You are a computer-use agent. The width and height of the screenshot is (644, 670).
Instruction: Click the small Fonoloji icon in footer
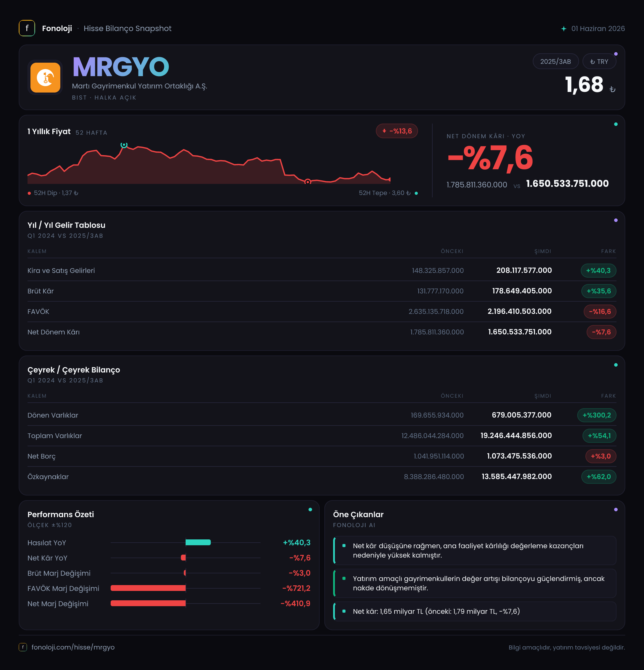pos(23,647)
